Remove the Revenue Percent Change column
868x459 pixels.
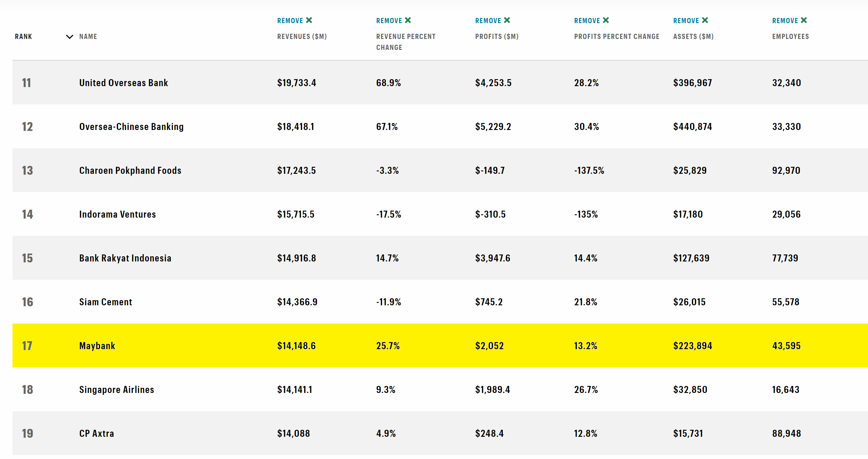(394, 21)
